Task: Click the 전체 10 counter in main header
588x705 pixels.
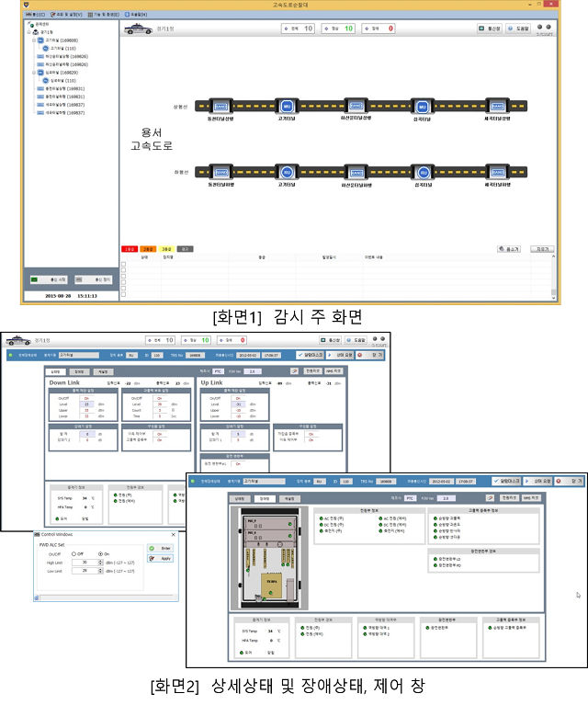Action: pos(298,28)
